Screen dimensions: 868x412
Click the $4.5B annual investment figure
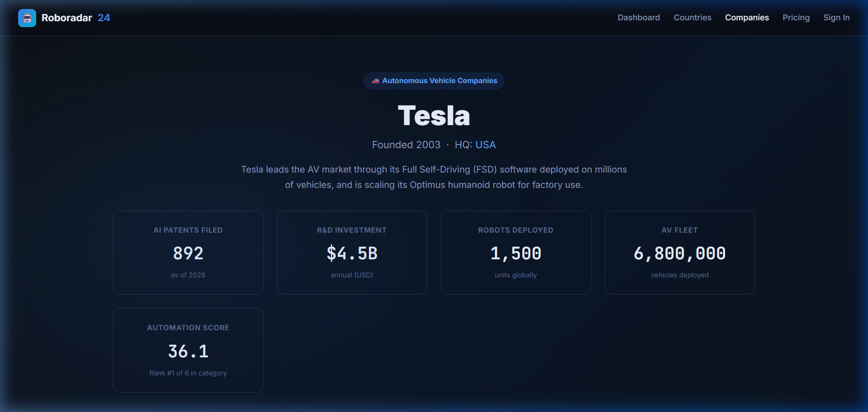tap(352, 253)
